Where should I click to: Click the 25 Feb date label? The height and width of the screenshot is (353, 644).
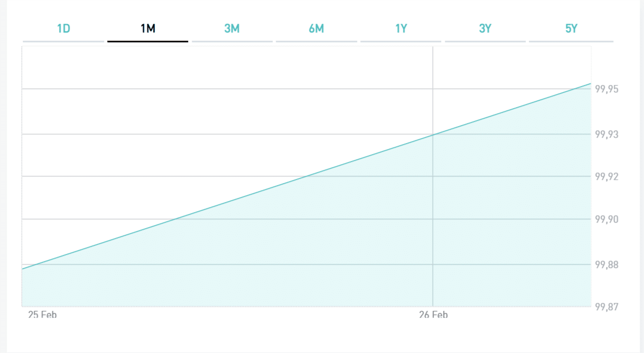pos(42,315)
